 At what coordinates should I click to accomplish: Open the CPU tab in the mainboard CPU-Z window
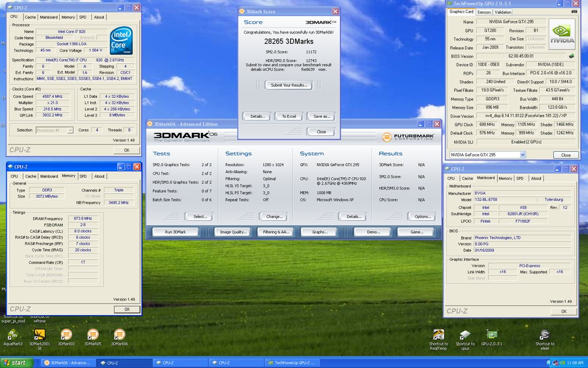(451, 179)
